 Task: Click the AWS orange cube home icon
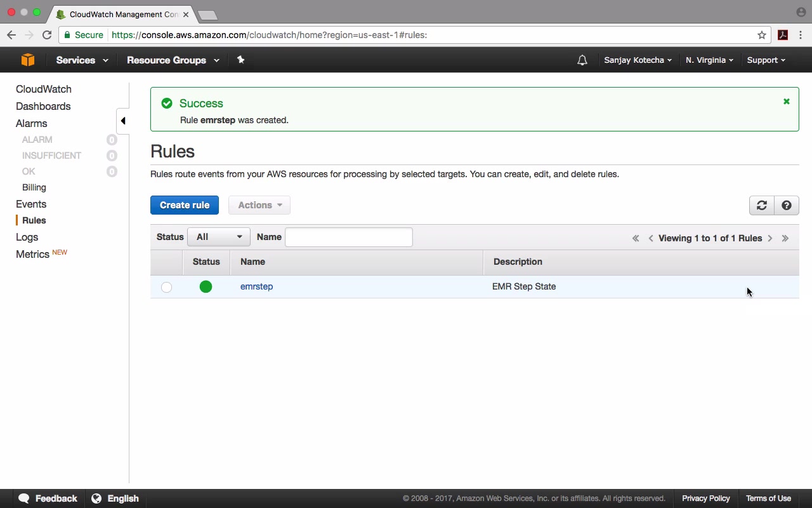click(x=27, y=60)
